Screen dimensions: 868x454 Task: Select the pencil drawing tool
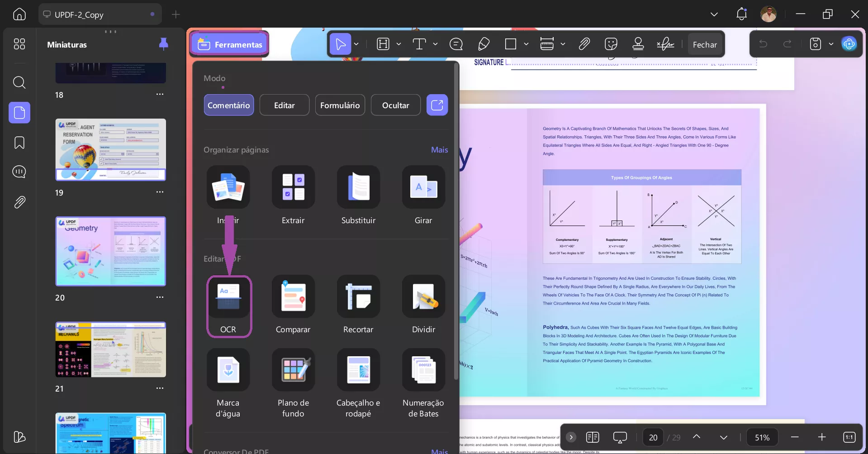click(484, 44)
